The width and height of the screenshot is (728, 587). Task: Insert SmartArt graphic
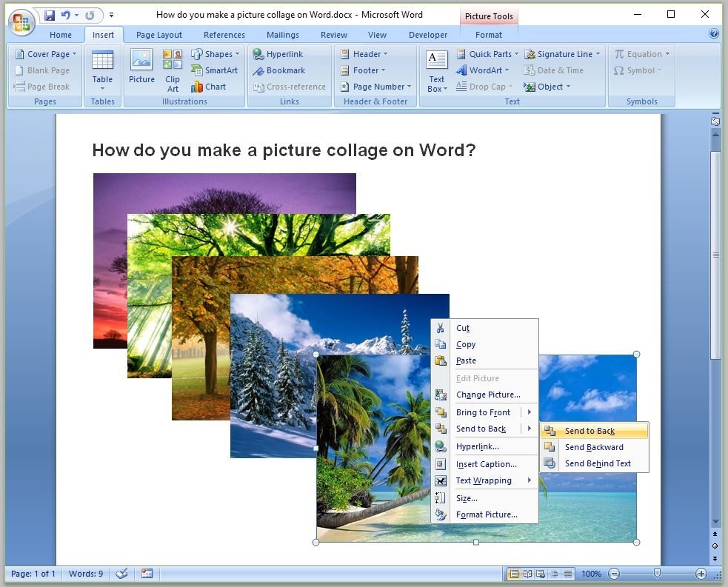(x=215, y=70)
